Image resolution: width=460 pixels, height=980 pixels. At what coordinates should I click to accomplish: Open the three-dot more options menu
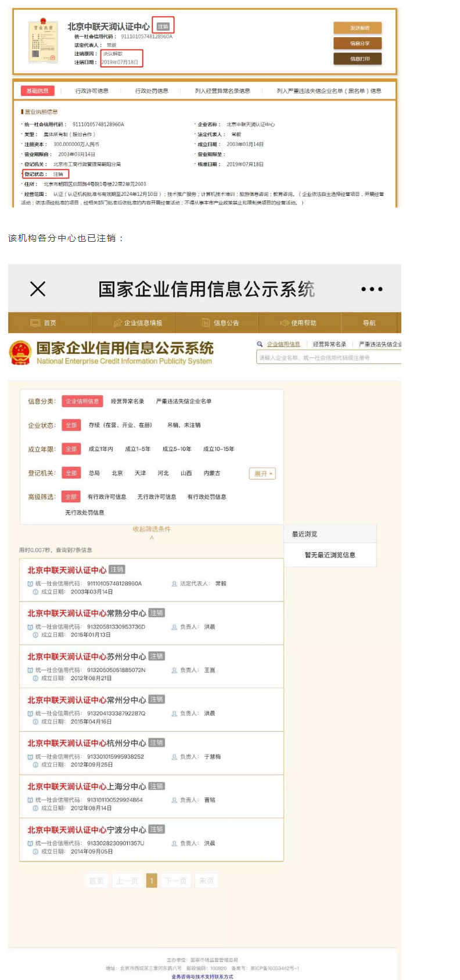pos(372,289)
